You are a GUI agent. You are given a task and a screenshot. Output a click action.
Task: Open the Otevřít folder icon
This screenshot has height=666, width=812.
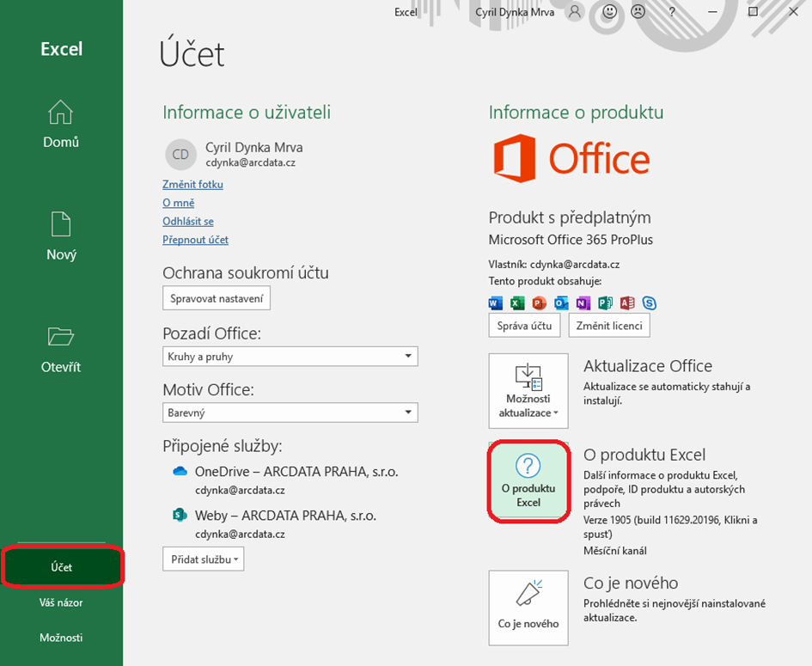(61, 337)
